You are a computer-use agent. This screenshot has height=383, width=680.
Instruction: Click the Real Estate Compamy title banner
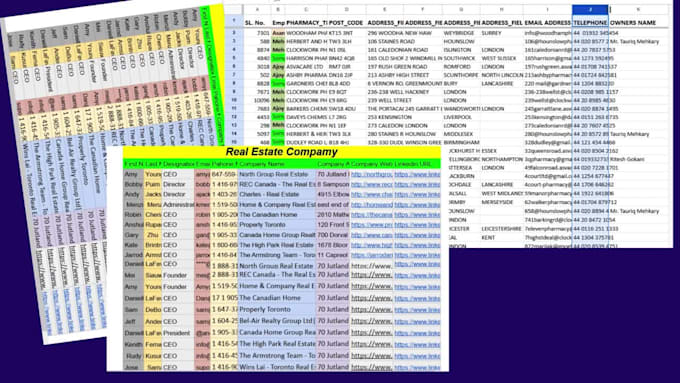coord(281,152)
